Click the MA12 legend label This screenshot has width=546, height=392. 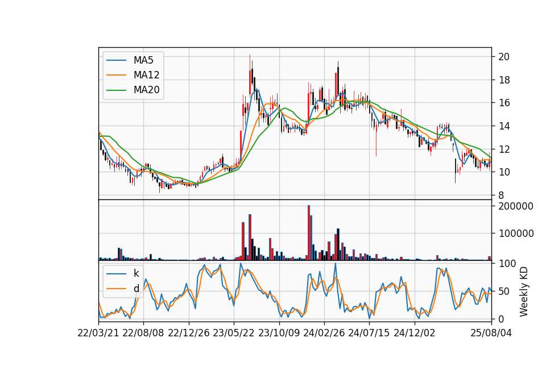pyautogui.click(x=146, y=75)
